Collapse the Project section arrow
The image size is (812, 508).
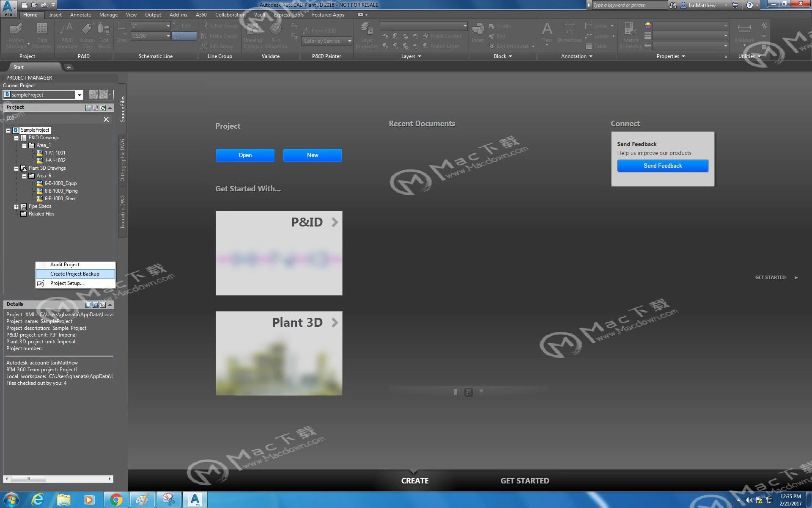click(x=110, y=108)
